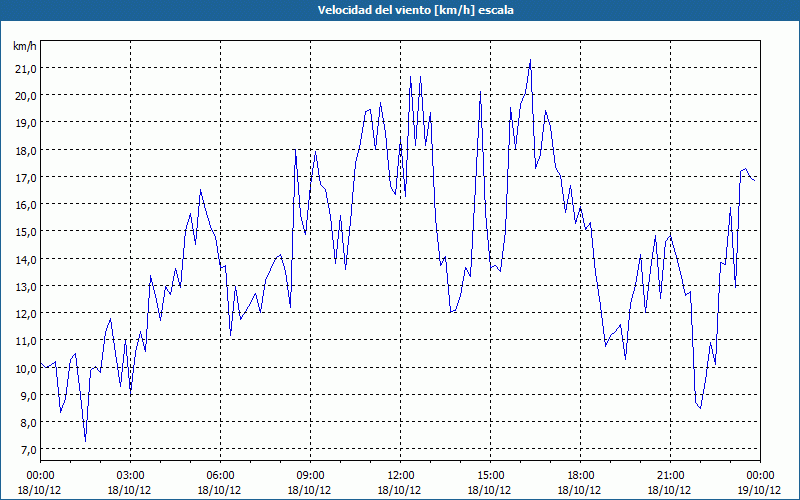
Task: Select the '03:00' time label
Action: 130,476
